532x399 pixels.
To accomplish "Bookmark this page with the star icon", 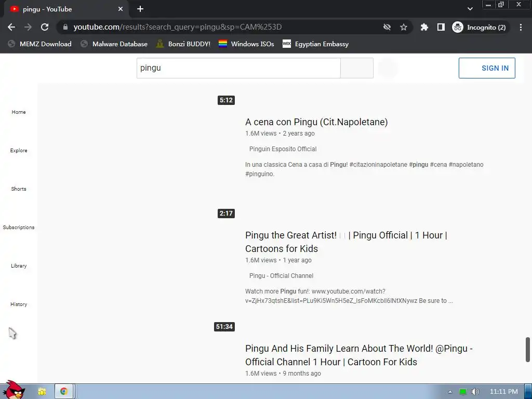I will click(403, 27).
